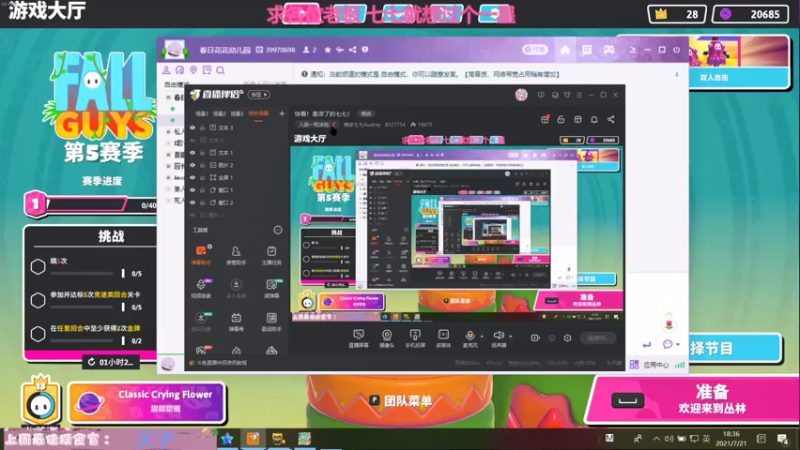Click the 连接中 button in 直播伴侣
The image size is (800, 450).
pyautogui.click(x=598, y=338)
